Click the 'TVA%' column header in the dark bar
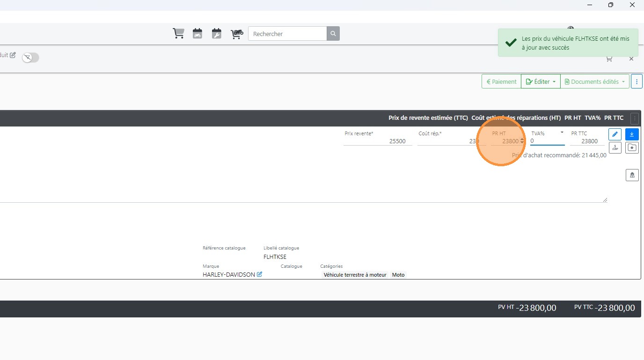Screen dimensions: 644x360 593,118
